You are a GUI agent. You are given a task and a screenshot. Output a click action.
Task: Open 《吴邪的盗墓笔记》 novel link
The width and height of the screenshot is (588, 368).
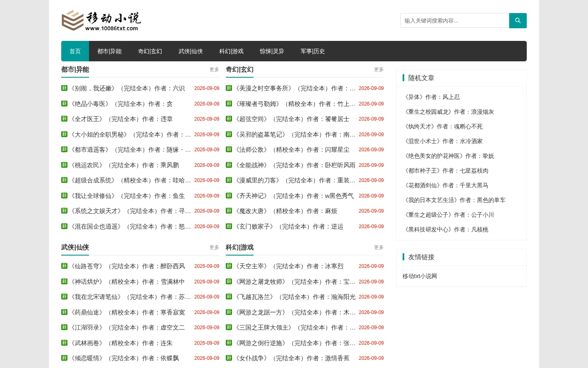294,134
